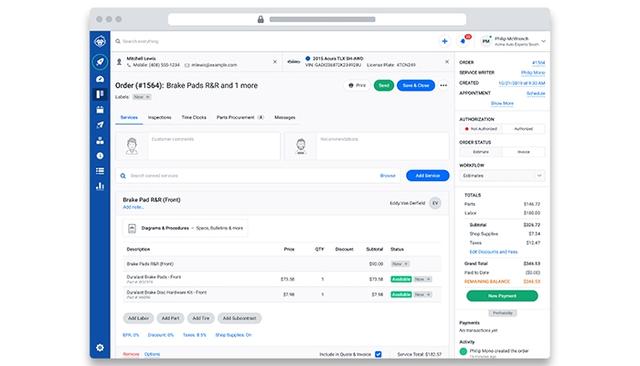Click the green New Payment button
Viewport: 640px width, 366px height.
tap(502, 296)
